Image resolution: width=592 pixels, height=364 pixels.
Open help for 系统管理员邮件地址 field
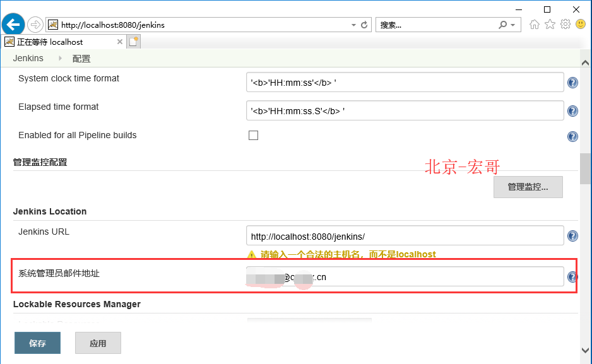pyautogui.click(x=572, y=276)
